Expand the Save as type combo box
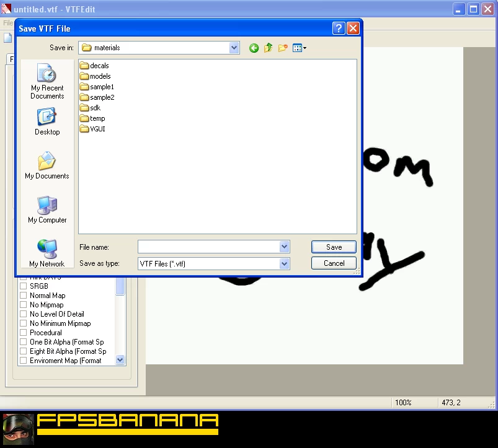This screenshot has width=498, height=448. tap(284, 263)
